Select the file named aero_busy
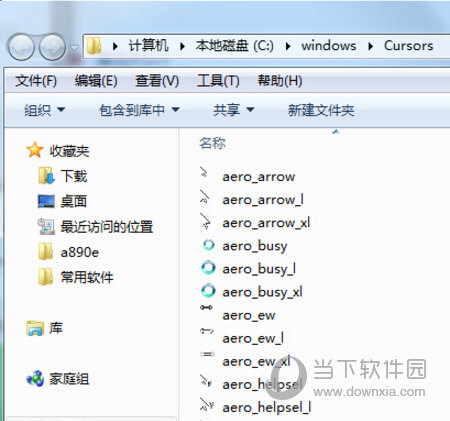 (255, 246)
